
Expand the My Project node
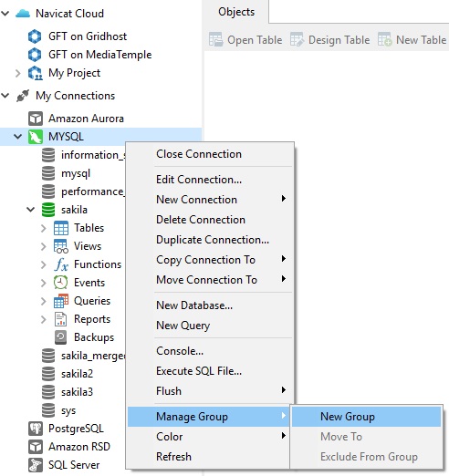18,73
